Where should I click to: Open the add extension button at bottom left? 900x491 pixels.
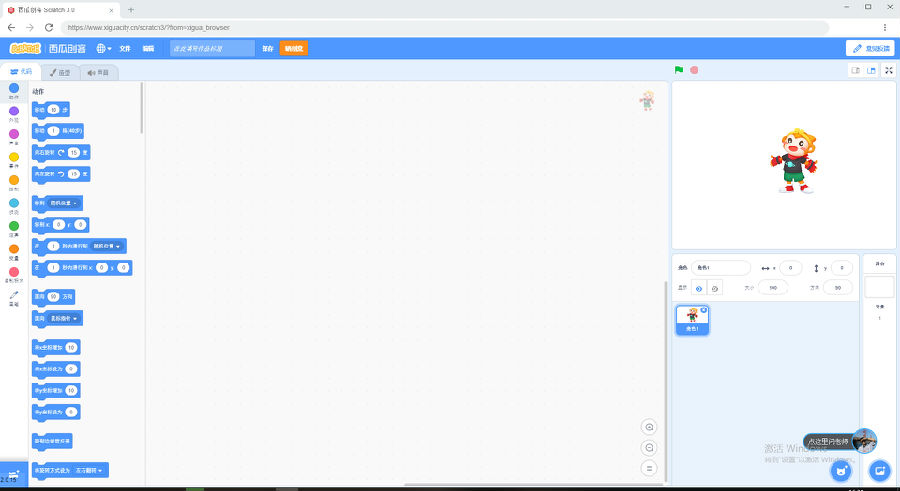tap(14, 474)
